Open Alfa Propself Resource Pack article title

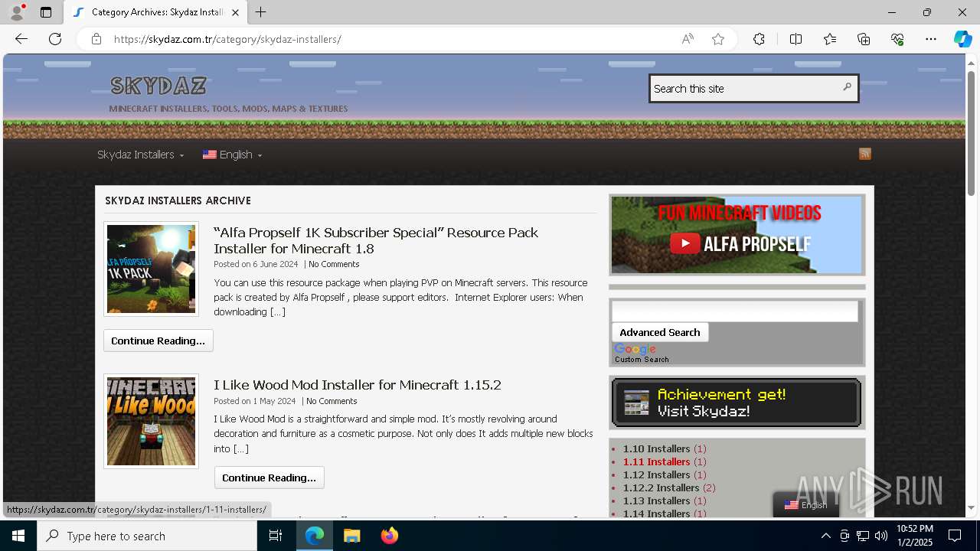(x=376, y=240)
